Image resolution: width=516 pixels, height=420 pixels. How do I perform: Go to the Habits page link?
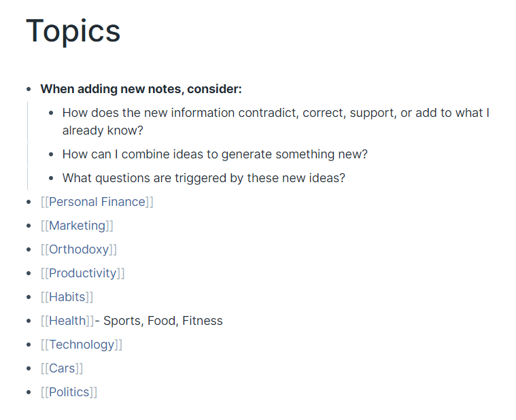[x=67, y=297]
